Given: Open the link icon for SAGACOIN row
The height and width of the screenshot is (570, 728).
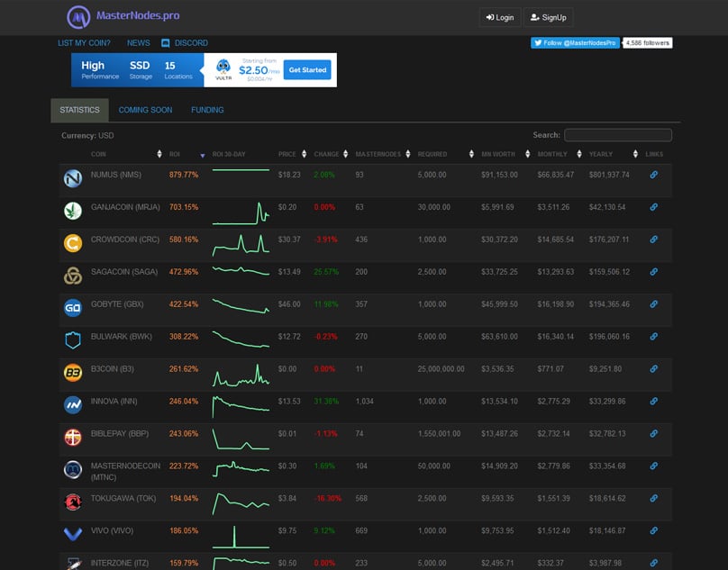Looking at the screenshot, I should (654, 272).
